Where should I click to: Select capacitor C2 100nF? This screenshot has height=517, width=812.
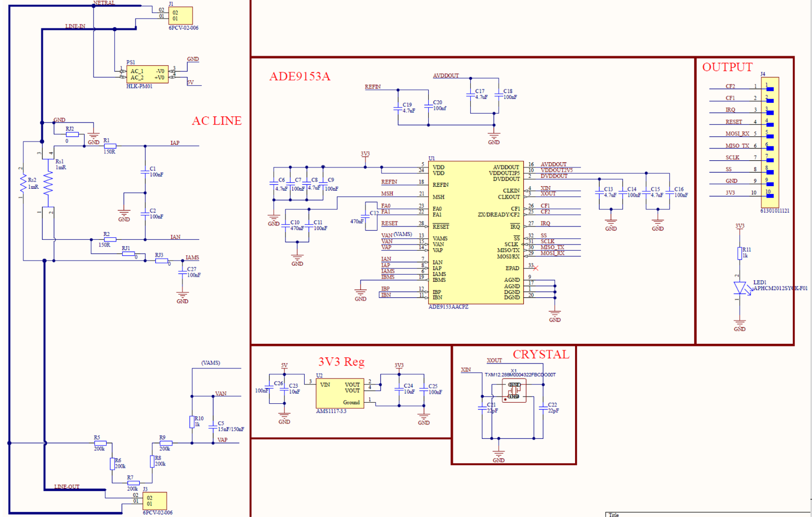(x=145, y=214)
